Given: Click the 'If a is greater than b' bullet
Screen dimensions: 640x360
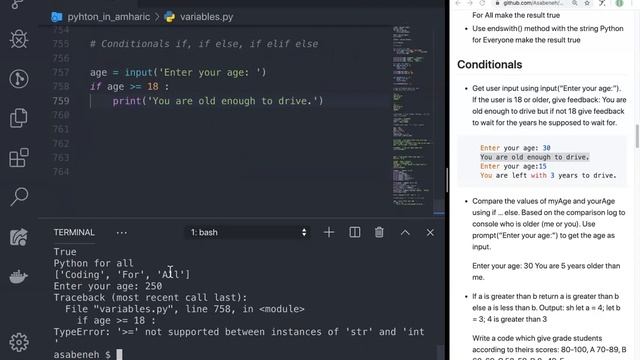Looking at the screenshot, I should [546, 308].
